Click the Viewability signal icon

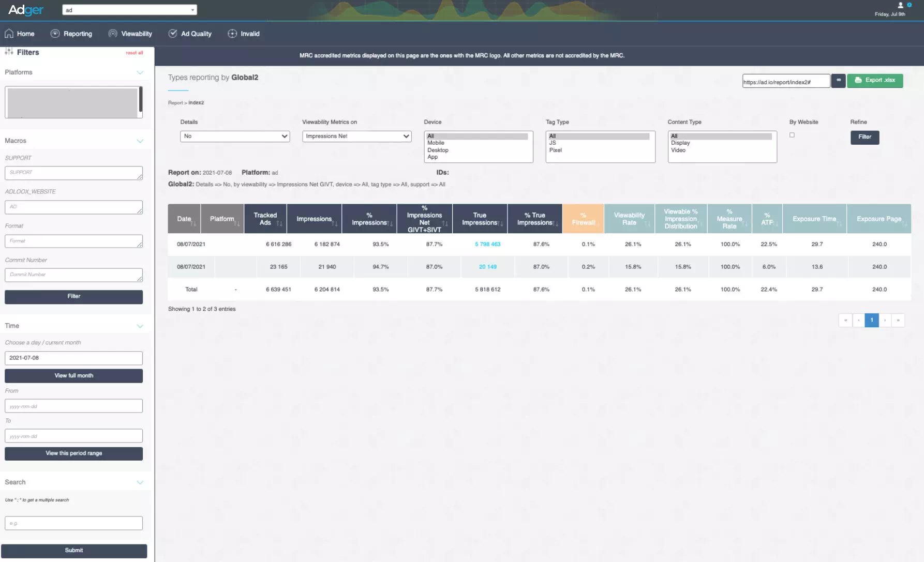click(112, 34)
